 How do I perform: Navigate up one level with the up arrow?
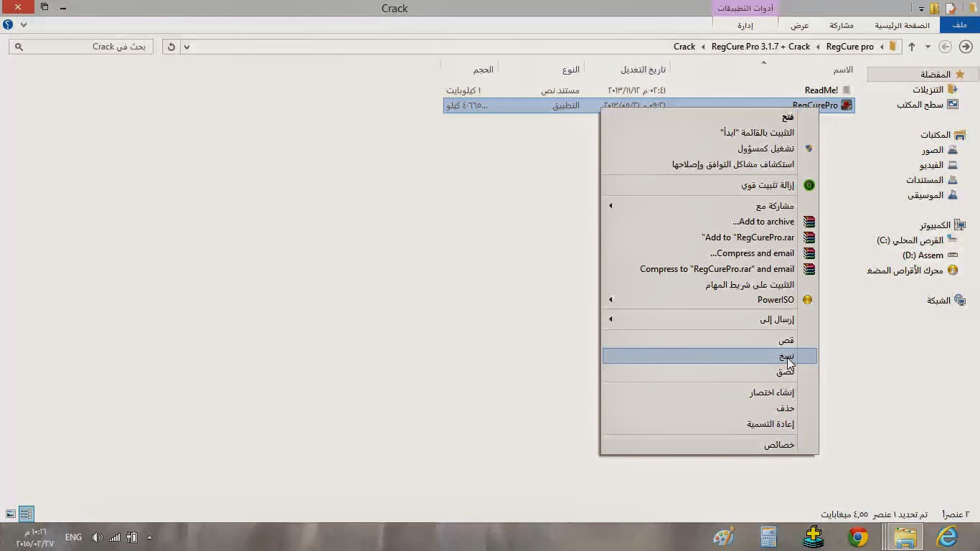[912, 46]
